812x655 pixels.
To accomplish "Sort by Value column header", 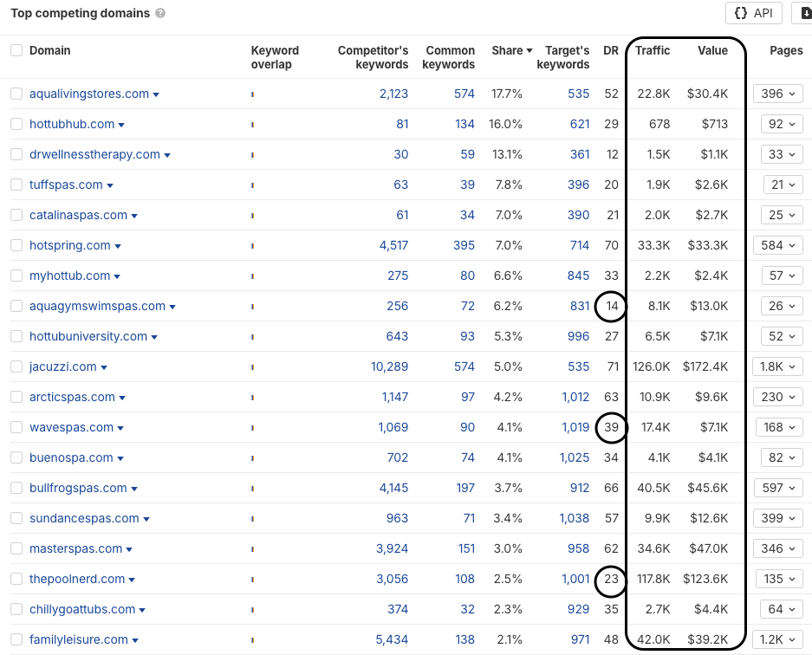I will [x=712, y=50].
